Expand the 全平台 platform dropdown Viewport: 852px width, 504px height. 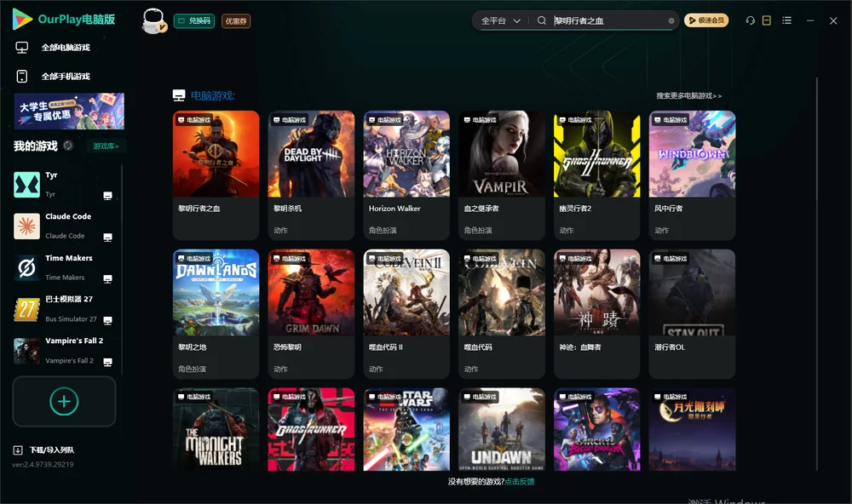tap(500, 20)
